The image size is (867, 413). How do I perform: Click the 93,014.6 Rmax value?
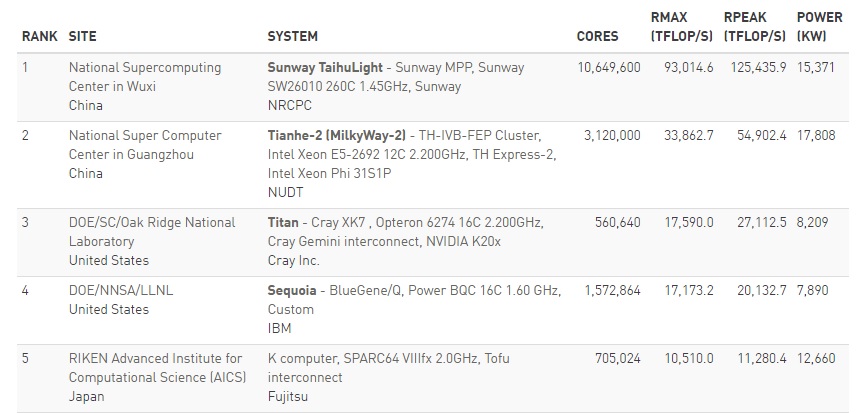688,67
